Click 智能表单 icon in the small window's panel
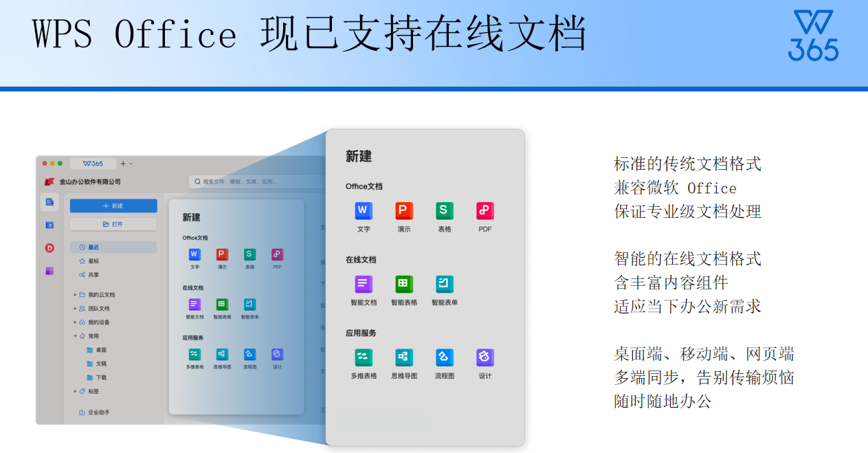 click(x=249, y=304)
